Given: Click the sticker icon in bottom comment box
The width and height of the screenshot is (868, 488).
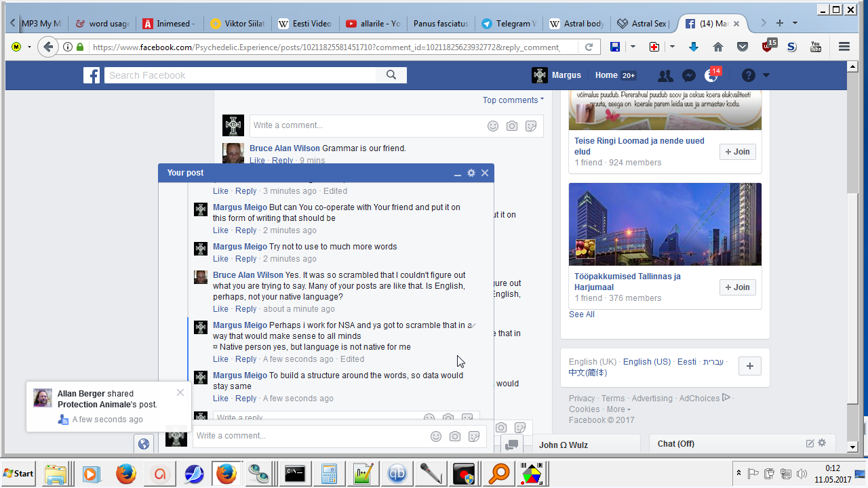Looking at the screenshot, I should (x=474, y=436).
